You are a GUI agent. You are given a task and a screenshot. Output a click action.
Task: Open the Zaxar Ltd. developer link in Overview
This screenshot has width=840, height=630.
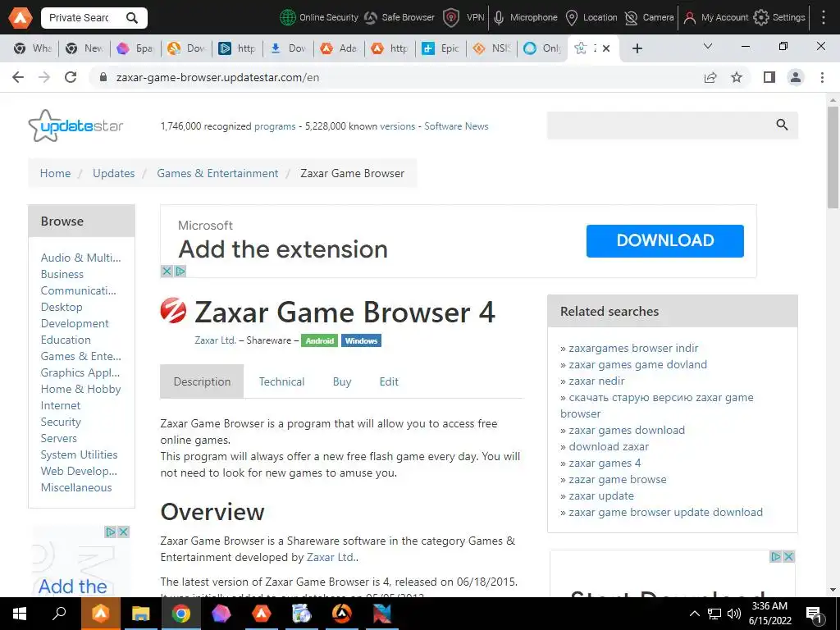pos(330,557)
